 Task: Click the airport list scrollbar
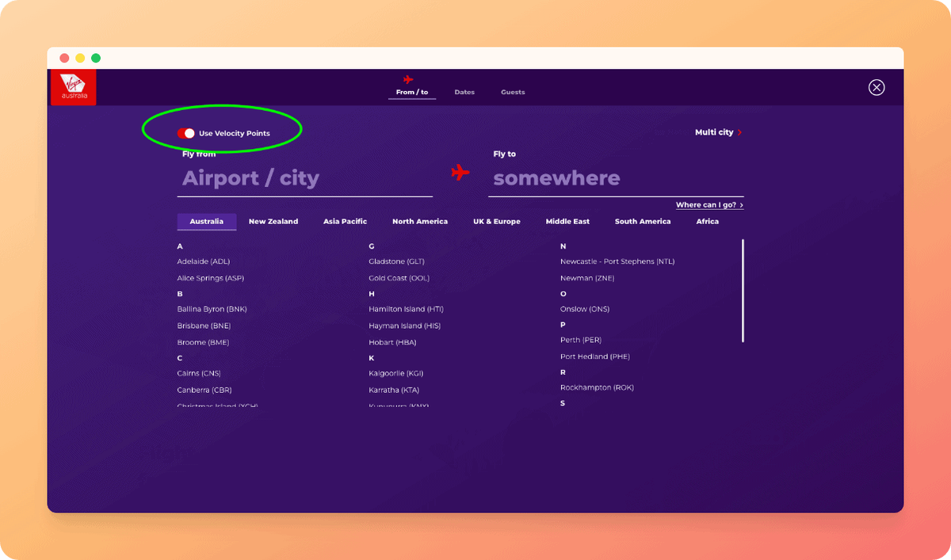point(742,289)
